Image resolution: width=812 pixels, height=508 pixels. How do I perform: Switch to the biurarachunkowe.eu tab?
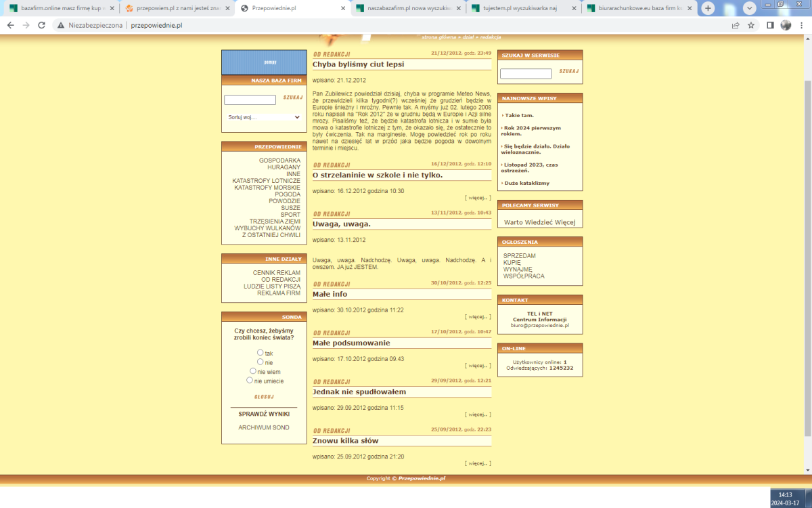[x=636, y=8]
